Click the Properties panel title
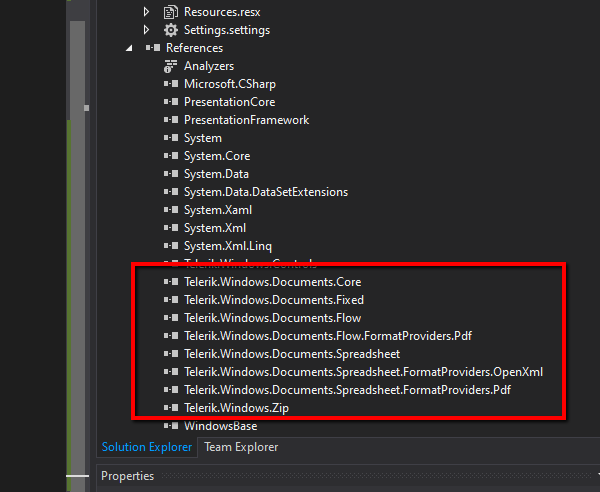The width and height of the screenshot is (600, 492). (128, 476)
